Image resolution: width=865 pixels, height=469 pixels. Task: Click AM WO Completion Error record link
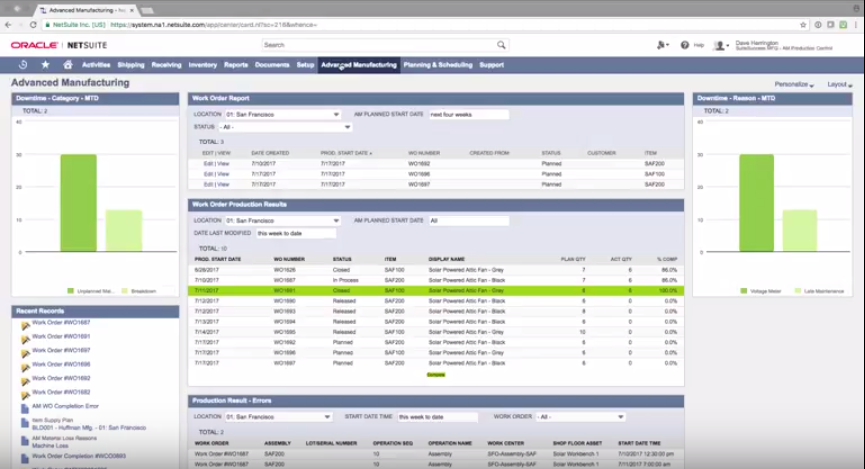pyautogui.click(x=65, y=405)
